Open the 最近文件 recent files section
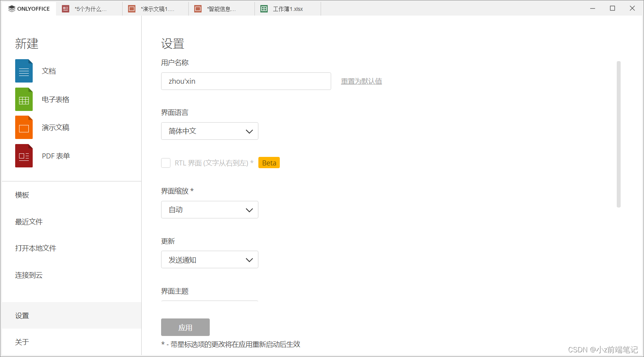 pos(71,222)
